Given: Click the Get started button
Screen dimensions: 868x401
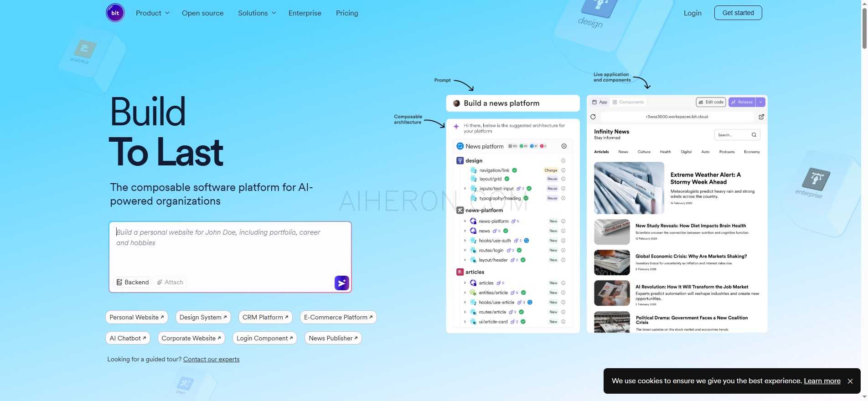Looking at the screenshot, I should pyautogui.click(x=738, y=13).
